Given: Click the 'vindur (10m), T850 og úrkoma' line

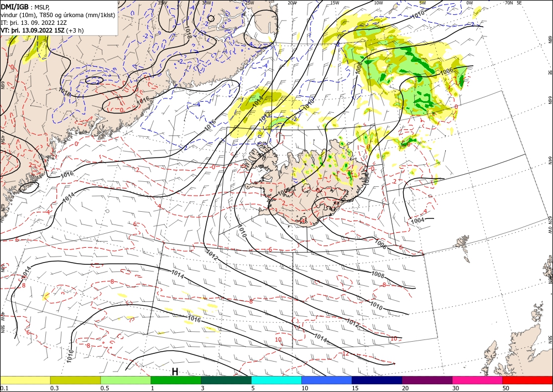Looking at the screenshot, I should [58, 15].
